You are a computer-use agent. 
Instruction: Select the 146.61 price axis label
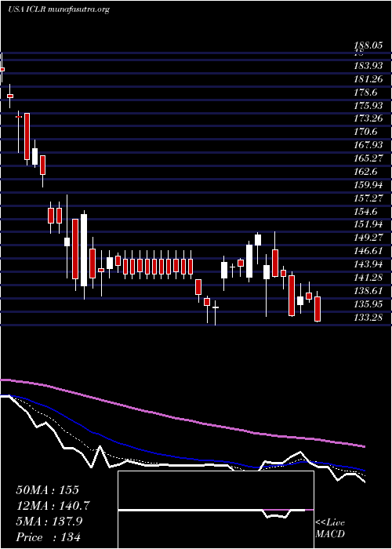[x=369, y=251]
